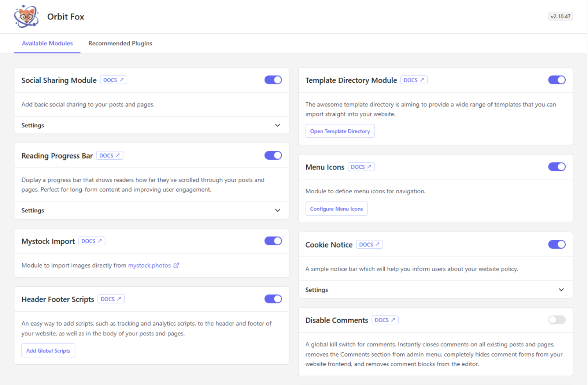The height and width of the screenshot is (385, 588).
Task: Click the Header Footer Scripts heading
Action: (58, 299)
